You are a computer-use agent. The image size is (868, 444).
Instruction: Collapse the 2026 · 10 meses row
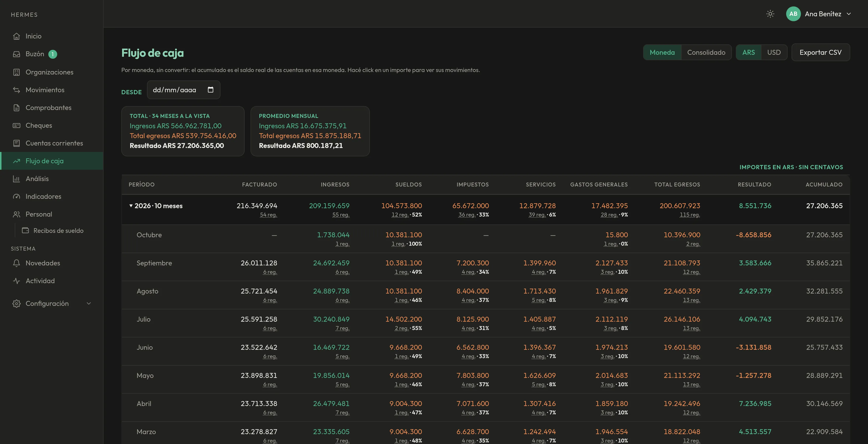131,206
